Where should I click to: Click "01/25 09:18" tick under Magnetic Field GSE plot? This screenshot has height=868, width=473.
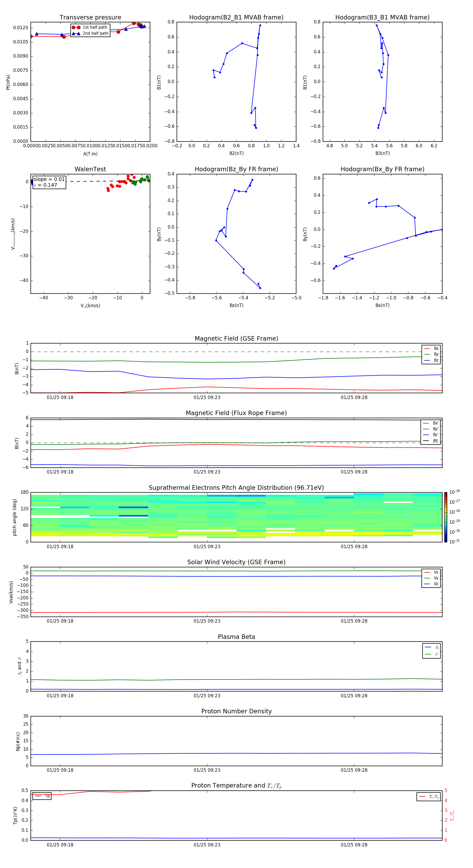pyautogui.click(x=60, y=398)
